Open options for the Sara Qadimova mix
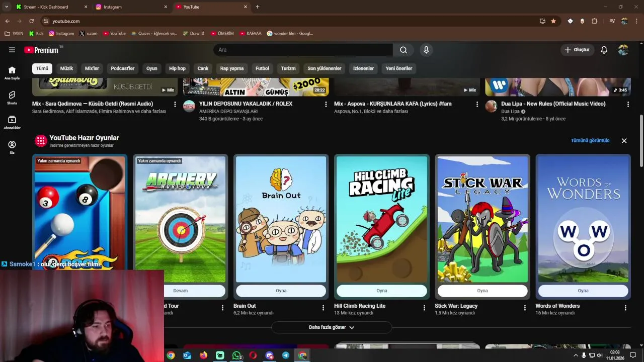Screen dimensions: 644x362 [175, 104]
